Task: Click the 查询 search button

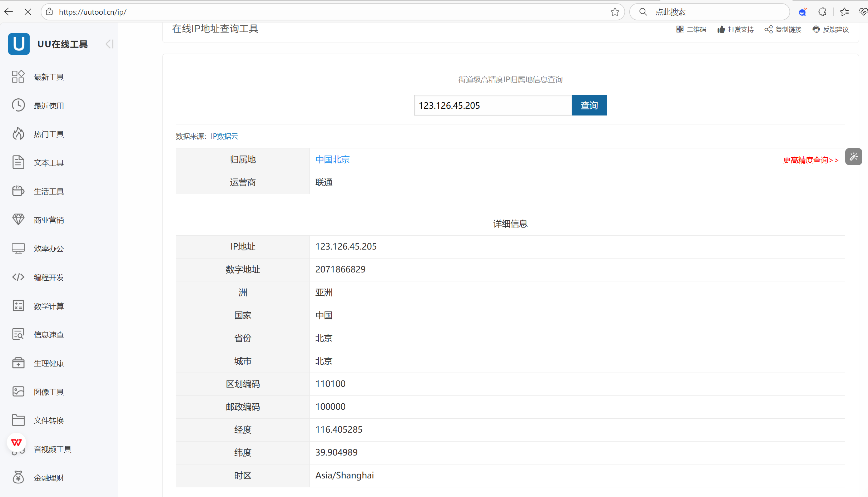Action: (589, 105)
